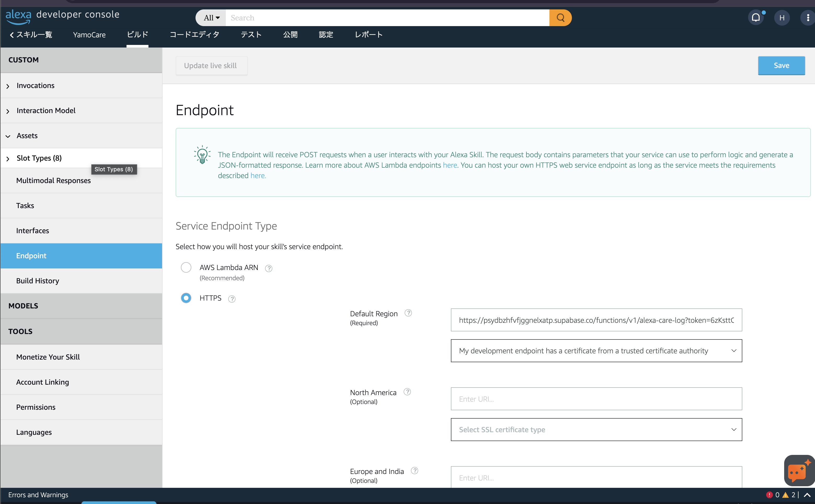Click help icon beside North America
This screenshot has width=815, height=504.
[407, 392]
